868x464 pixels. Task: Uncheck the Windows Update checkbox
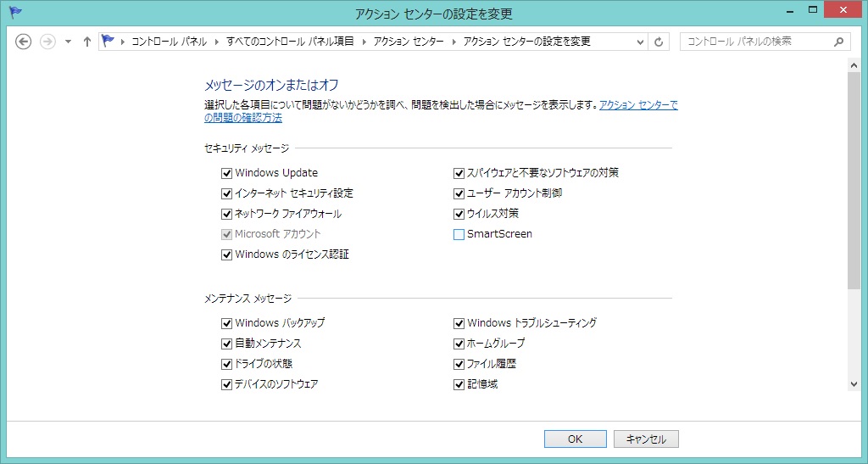[x=226, y=173]
